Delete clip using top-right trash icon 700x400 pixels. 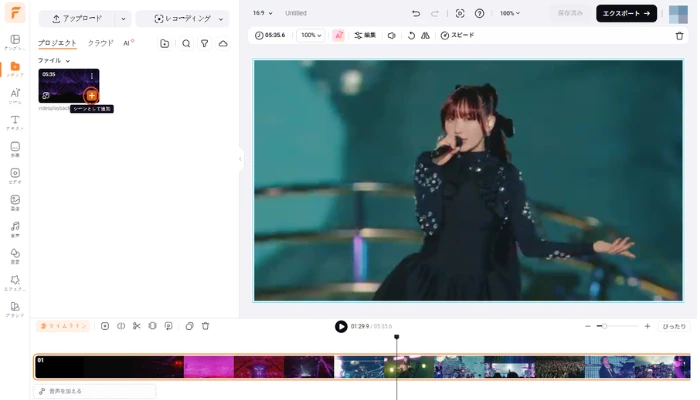click(x=679, y=36)
